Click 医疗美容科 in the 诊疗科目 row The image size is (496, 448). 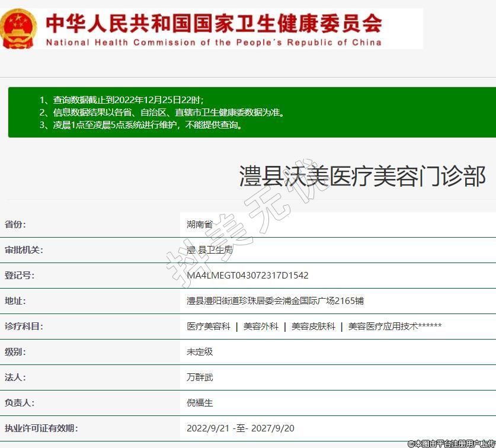tap(208, 327)
